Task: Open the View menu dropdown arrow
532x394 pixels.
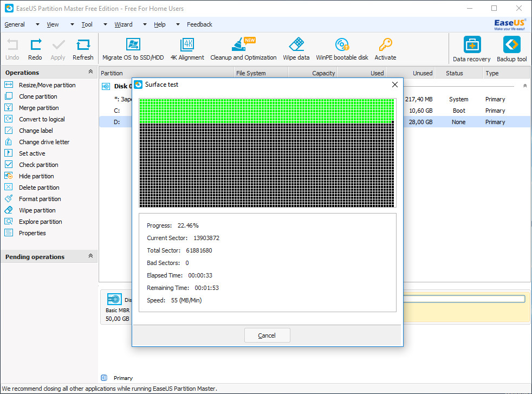Action: pos(72,24)
